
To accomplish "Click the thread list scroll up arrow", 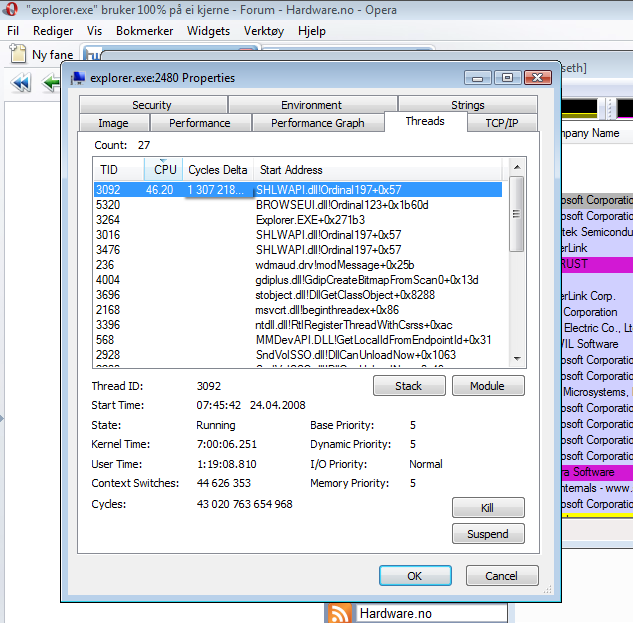I will pos(517,167).
